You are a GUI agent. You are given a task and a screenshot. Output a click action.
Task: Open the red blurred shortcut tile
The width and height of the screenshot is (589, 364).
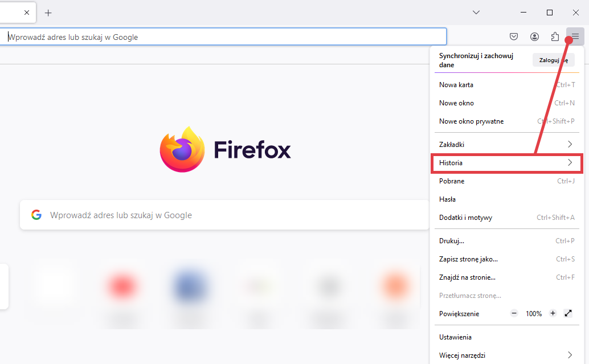122,287
